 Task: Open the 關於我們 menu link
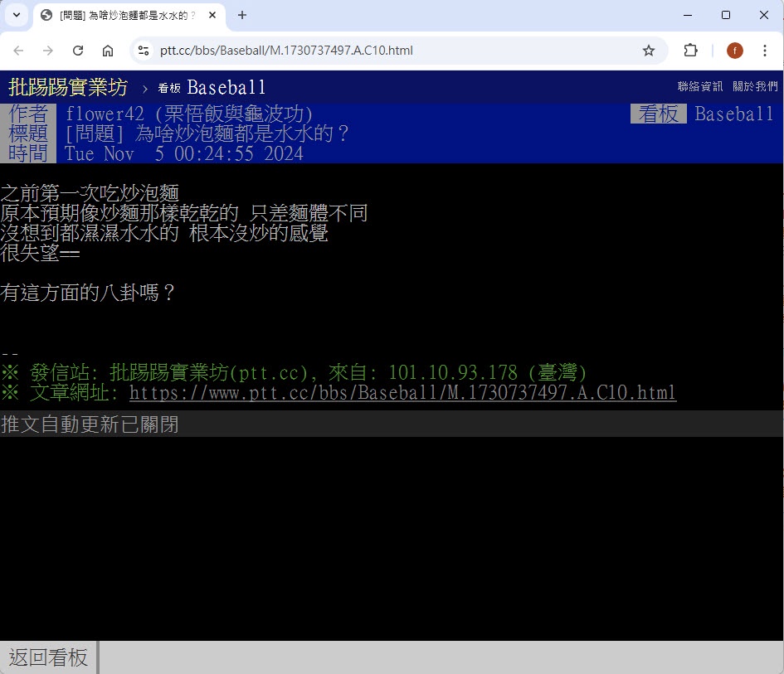(755, 86)
